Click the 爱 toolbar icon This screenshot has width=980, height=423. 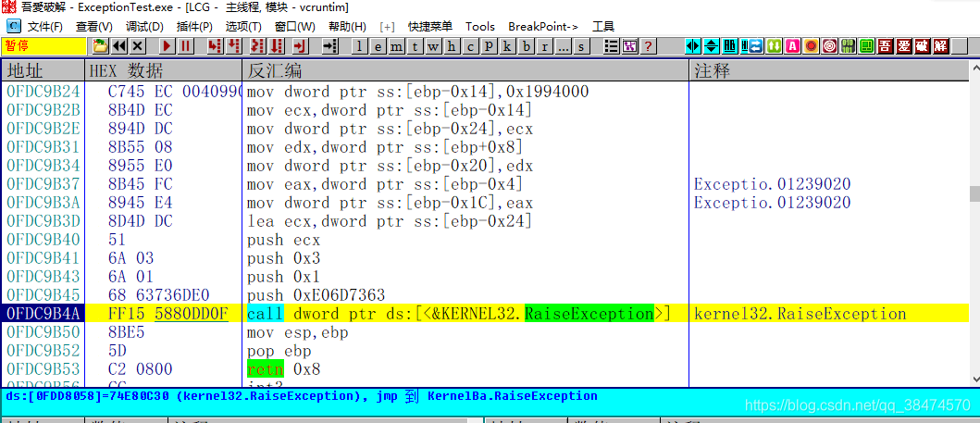tap(904, 45)
